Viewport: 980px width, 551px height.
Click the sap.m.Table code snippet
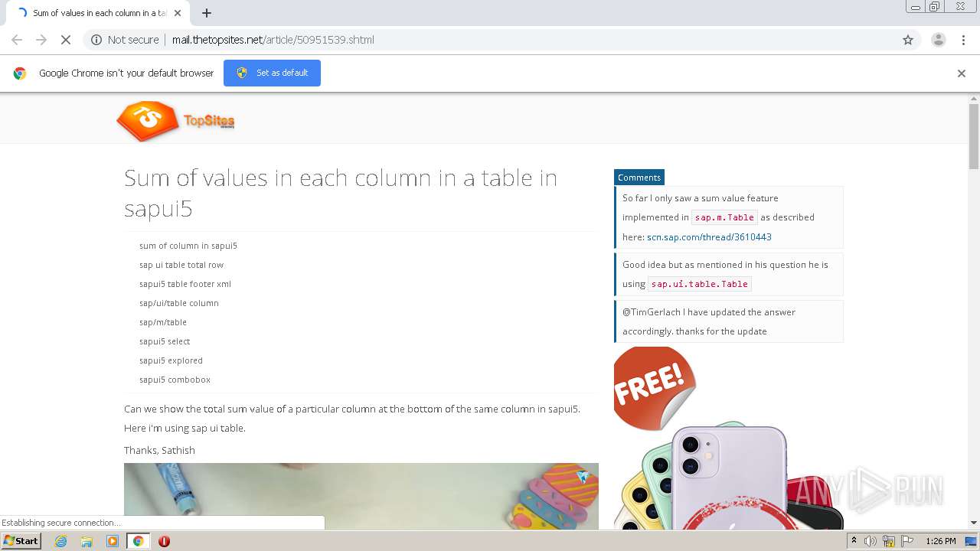point(724,217)
